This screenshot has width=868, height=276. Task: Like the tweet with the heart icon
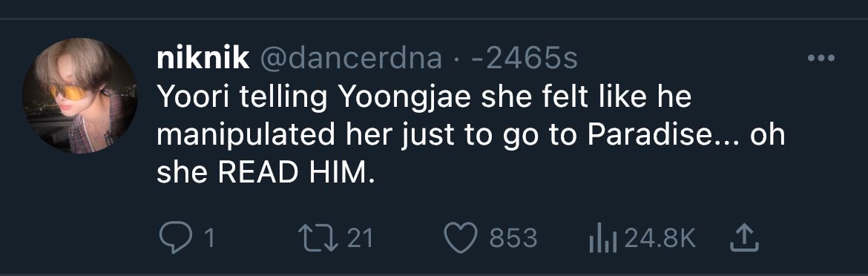pyautogui.click(x=461, y=238)
